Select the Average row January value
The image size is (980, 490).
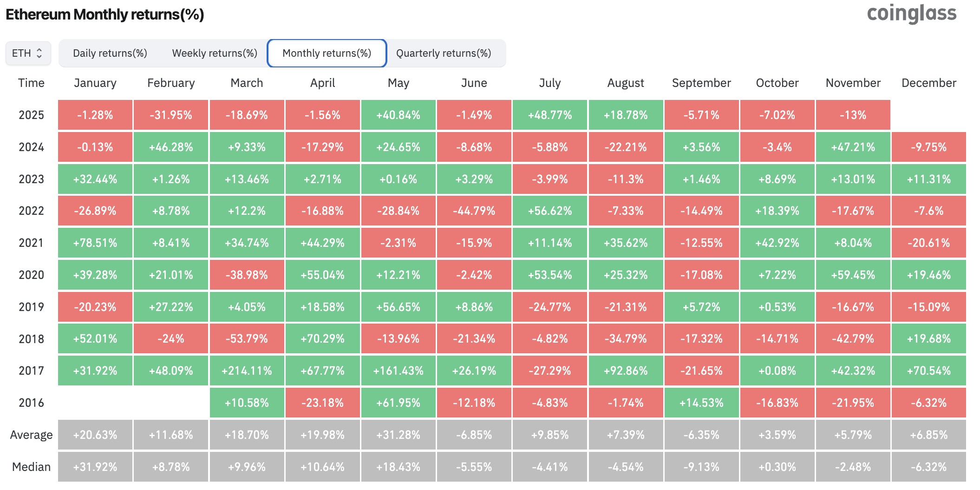click(95, 435)
